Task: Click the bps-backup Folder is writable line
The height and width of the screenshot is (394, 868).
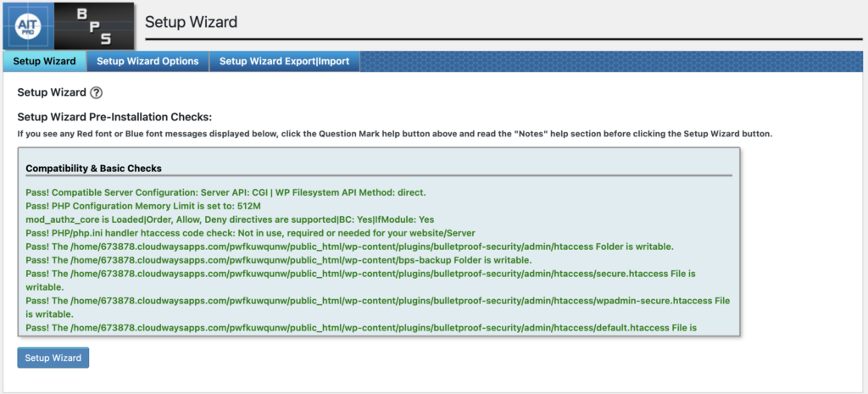Action: (x=278, y=260)
